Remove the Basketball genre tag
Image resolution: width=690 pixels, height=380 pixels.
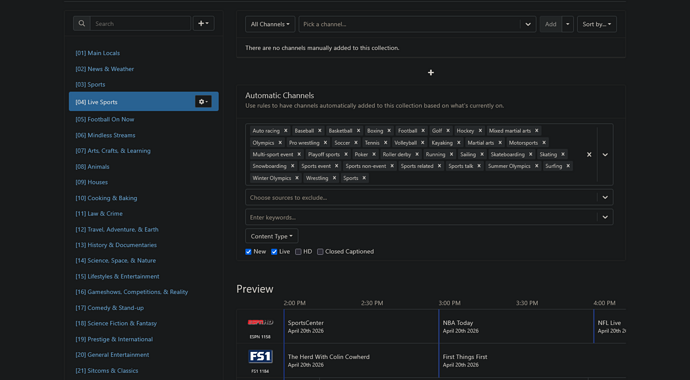(358, 131)
